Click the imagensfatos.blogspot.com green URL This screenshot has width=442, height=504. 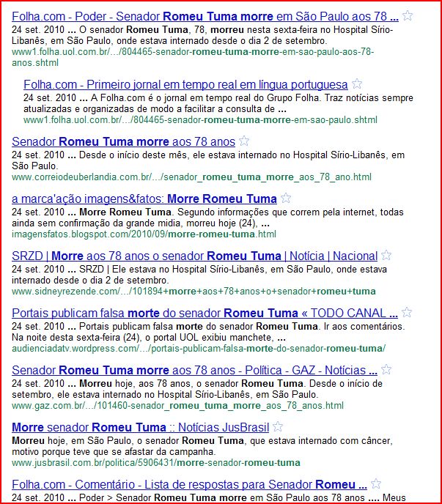click(x=144, y=234)
